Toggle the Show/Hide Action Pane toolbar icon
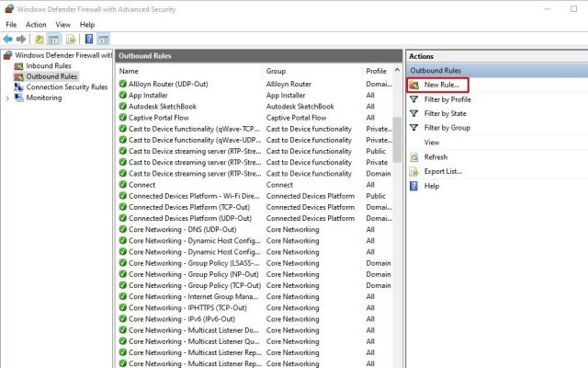 pyautogui.click(x=104, y=39)
